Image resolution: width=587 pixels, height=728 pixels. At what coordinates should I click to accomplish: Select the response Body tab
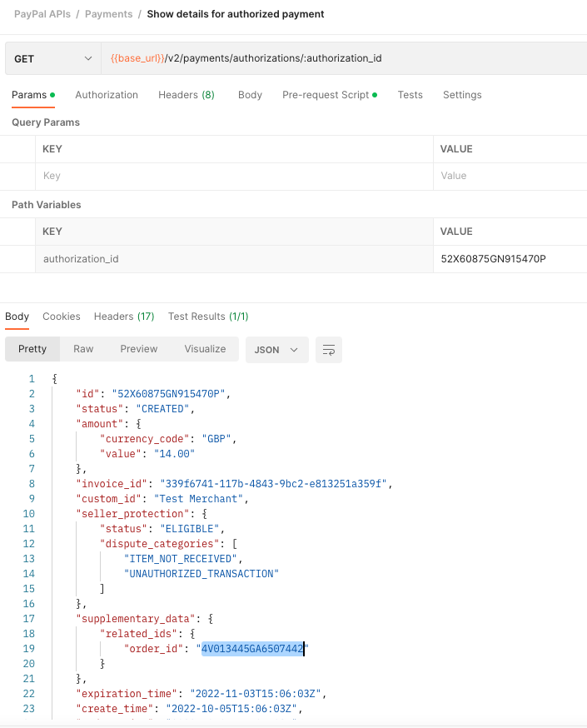[17, 317]
